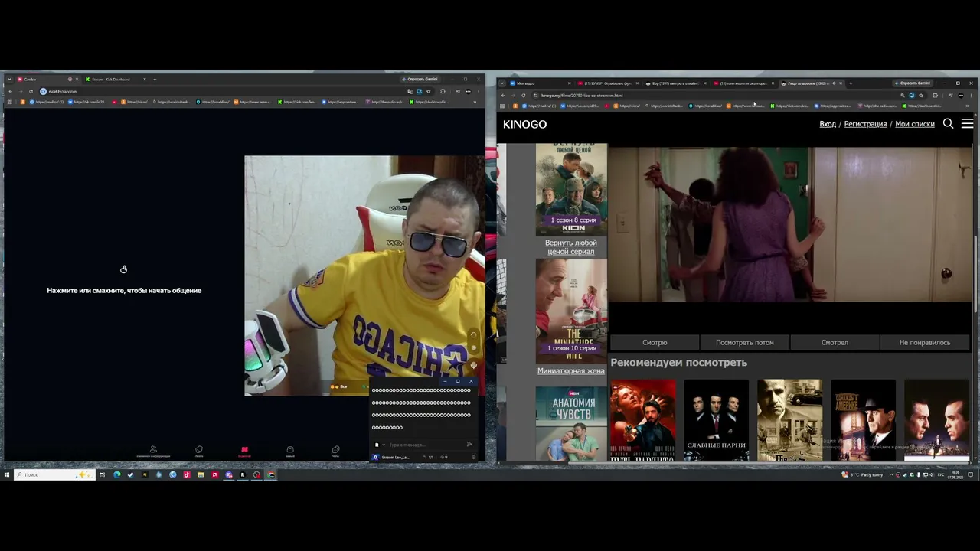The image size is (980, 551).
Task: Expand the tab search dropdown in the right browser
Action: pos(502,83)
